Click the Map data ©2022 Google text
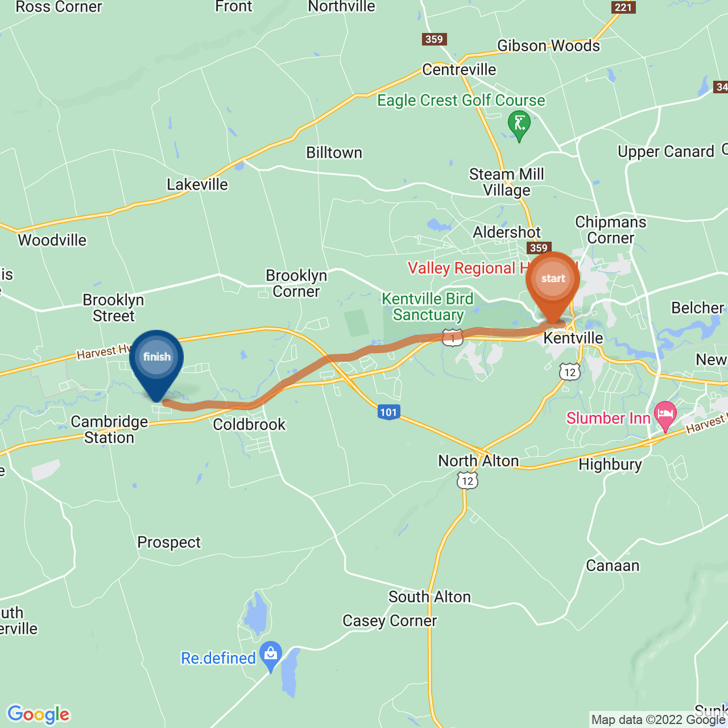This screenshot has height=728, width=728. pos(659,720)
